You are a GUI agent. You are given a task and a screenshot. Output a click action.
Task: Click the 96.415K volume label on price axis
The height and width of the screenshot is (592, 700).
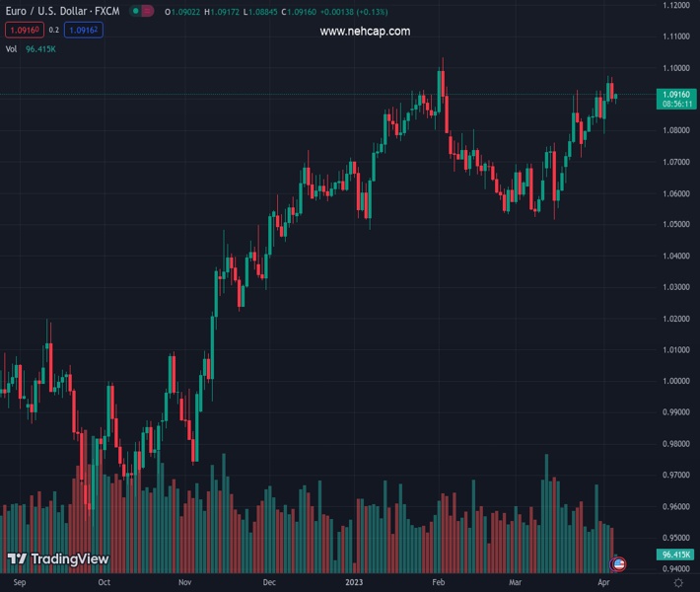[676, 555]
